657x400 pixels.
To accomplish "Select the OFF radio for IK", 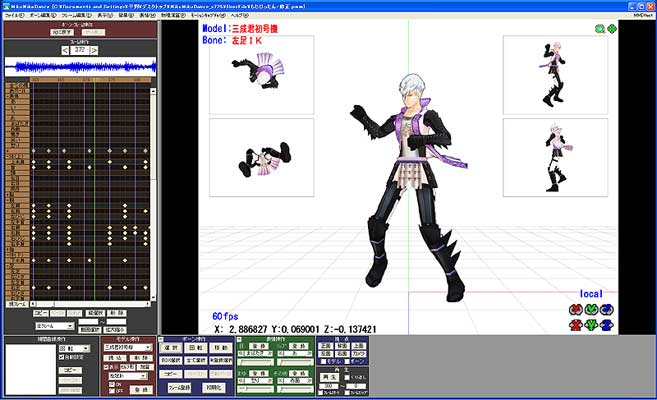I will 112,391.
